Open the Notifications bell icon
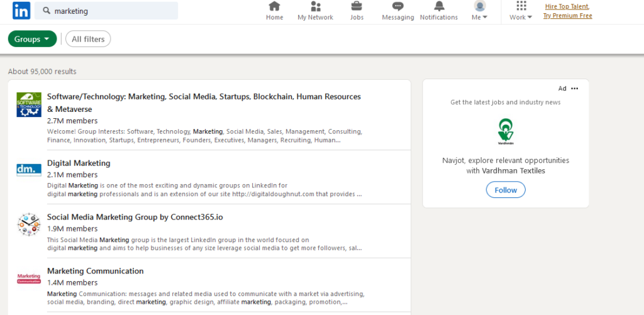The image size is (644, 315). 439,6
